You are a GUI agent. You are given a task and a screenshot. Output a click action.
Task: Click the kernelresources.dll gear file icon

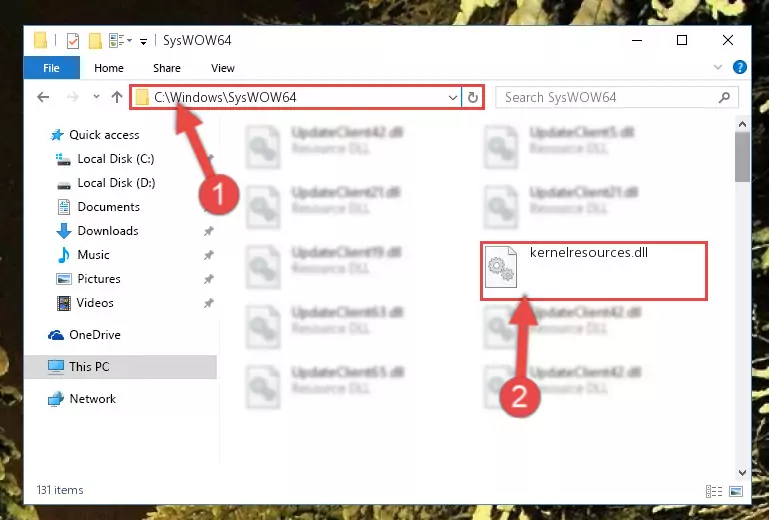coord(501,267)
